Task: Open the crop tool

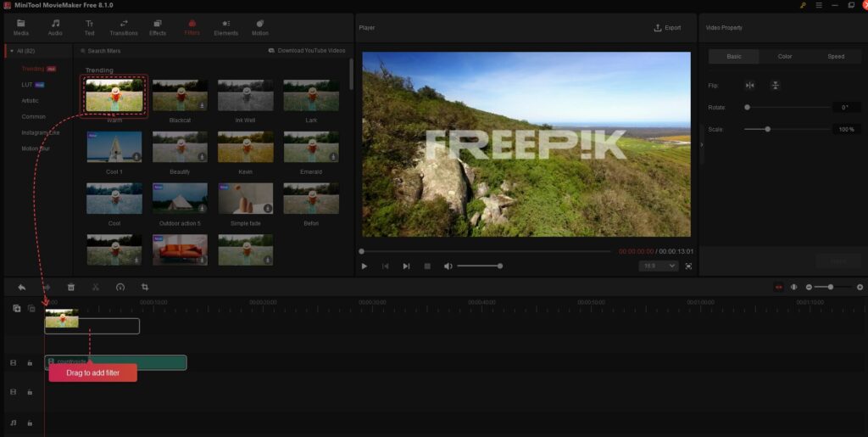Action: point(145,288)
